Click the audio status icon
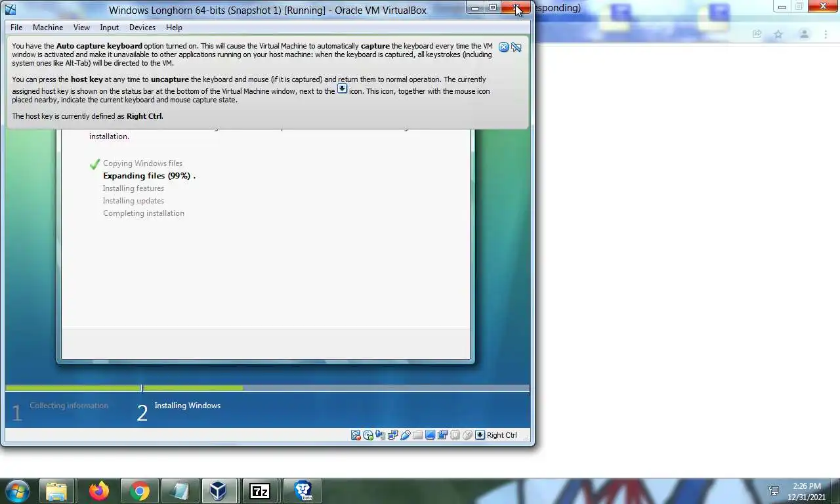This screenshot has width=840, height=504. pyautogui.click(x=381, y=435)
